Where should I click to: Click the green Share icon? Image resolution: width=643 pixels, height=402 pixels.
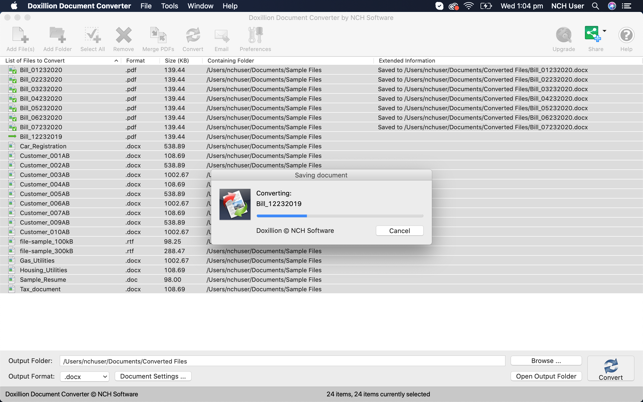pyautogui.click(x=593, y=34)
